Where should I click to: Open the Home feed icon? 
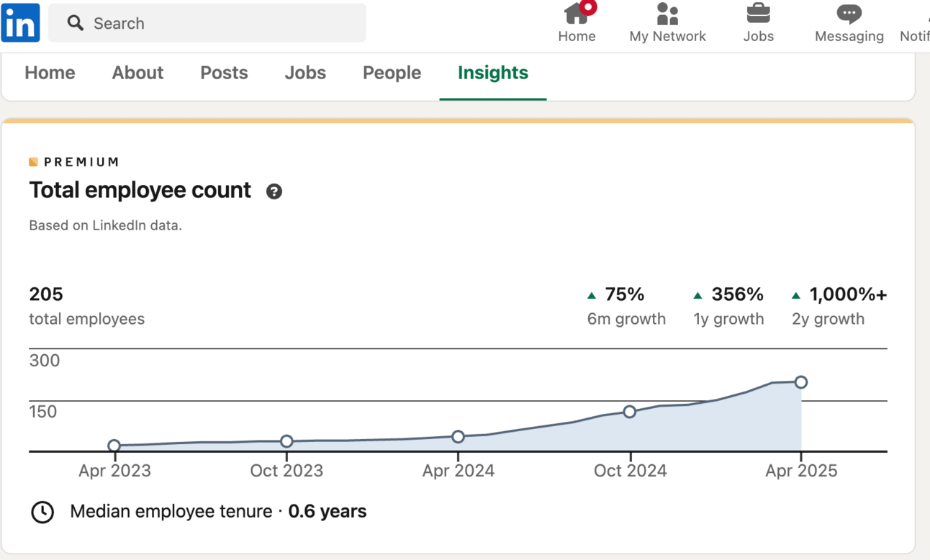[x=577, y=14]
